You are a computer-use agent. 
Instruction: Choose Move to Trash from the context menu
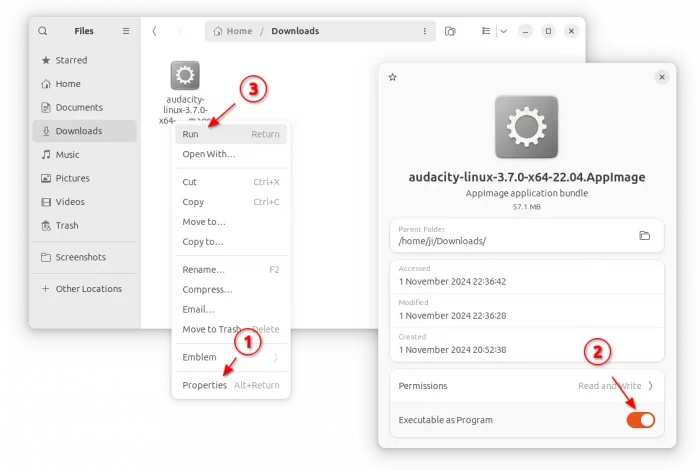231,329
